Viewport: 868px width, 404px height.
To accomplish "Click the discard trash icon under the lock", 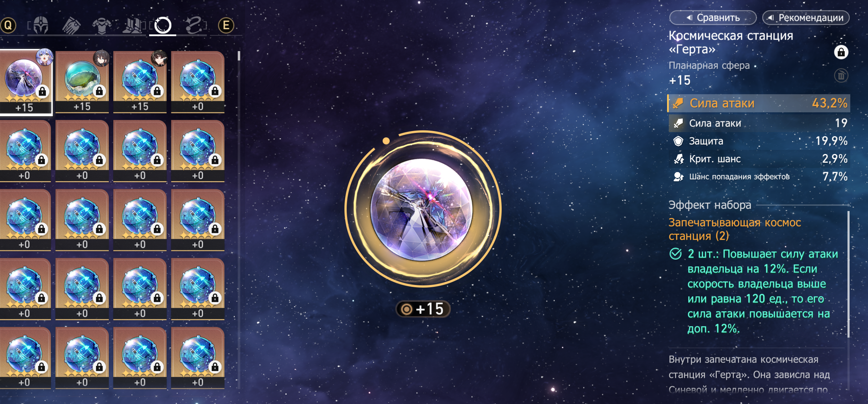I will tap(841, 75).
